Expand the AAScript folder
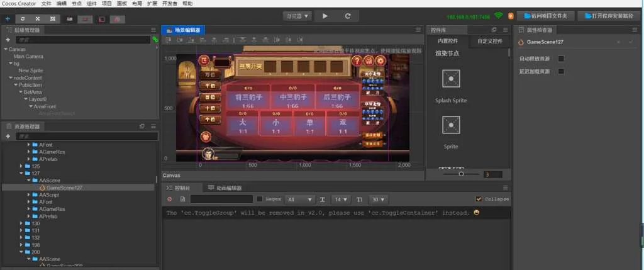This screenshot has width=644, height=270. click(29, 195)
